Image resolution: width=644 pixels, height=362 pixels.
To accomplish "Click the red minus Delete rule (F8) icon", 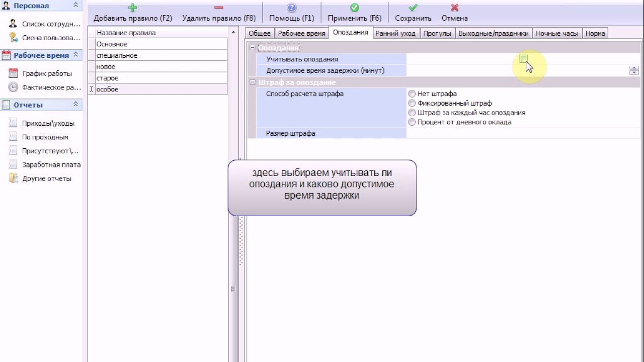I will point(219,8).
